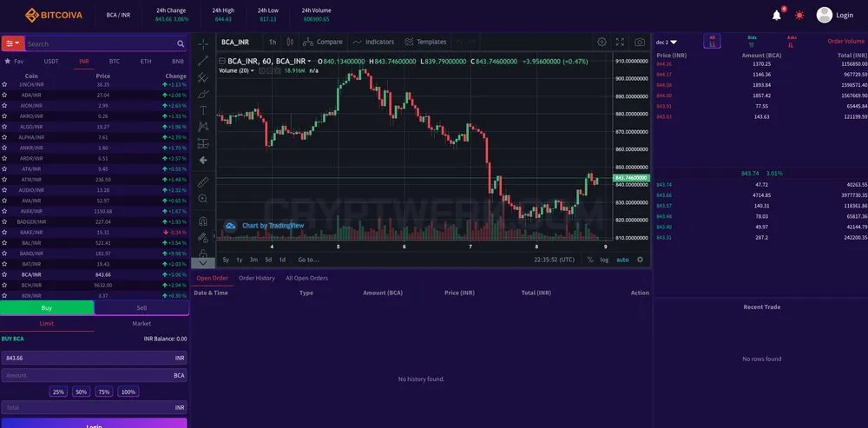The height and width of the screenshot is (428, 868).
Task: Toggle the magnet mode icon
Action: 202,221
